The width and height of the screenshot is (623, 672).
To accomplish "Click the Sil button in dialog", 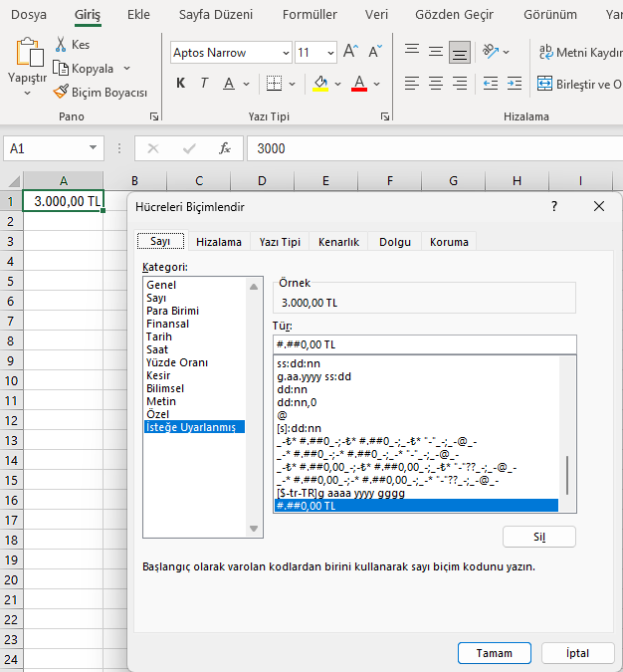I will point(538,537).
